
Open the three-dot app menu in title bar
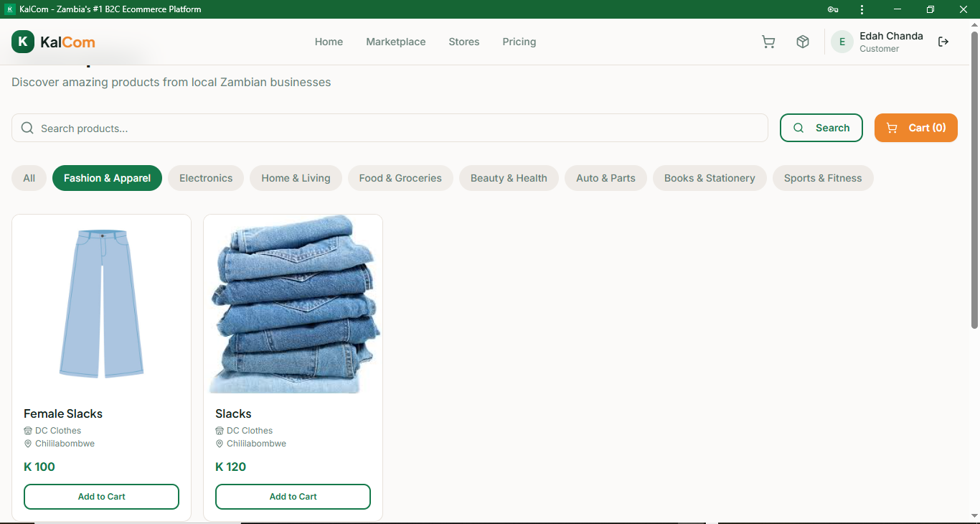pyautogui.click(x=862, y=9)
